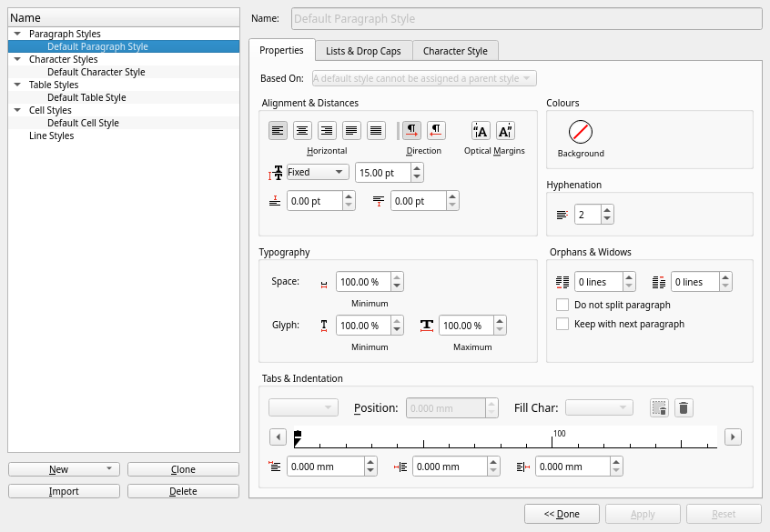This screenshot has height=532, width=770.
Task: Switch to Lists & Drop Caps tab
Action: click(x=363, y=51)
